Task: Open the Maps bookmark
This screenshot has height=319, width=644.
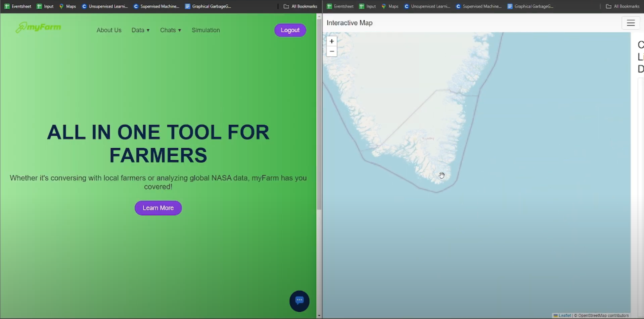Action: [67, 6]
